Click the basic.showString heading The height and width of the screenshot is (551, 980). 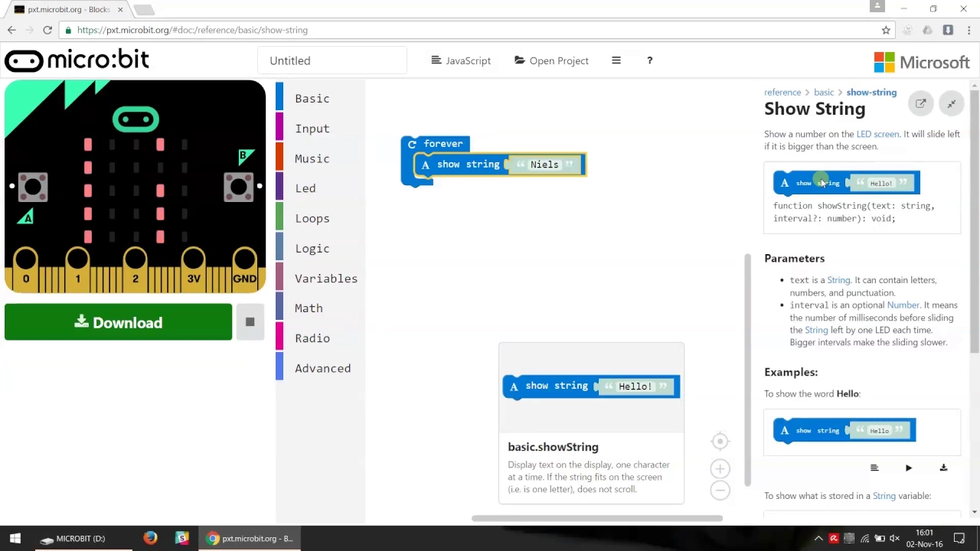tap(553, 447)
